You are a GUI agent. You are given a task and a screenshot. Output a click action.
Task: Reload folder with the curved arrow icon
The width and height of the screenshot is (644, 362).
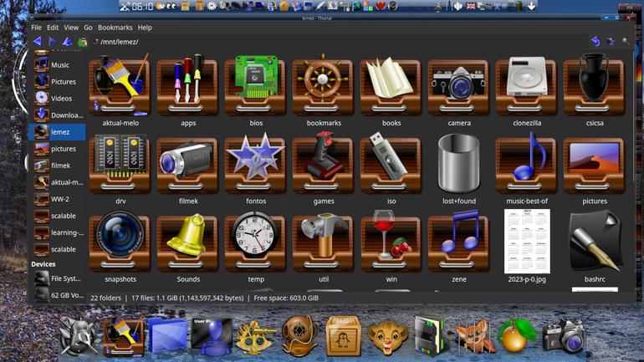pos(595,42)
